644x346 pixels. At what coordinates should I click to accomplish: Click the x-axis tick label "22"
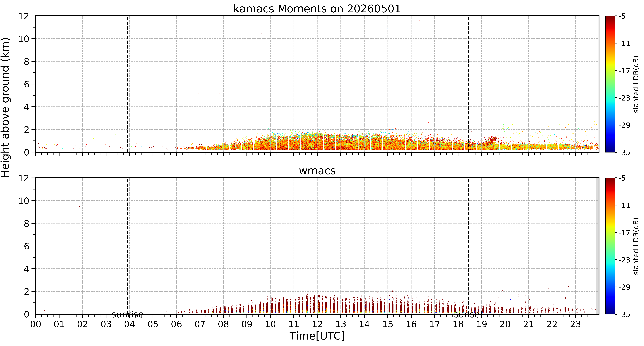[x=552, y=324]
